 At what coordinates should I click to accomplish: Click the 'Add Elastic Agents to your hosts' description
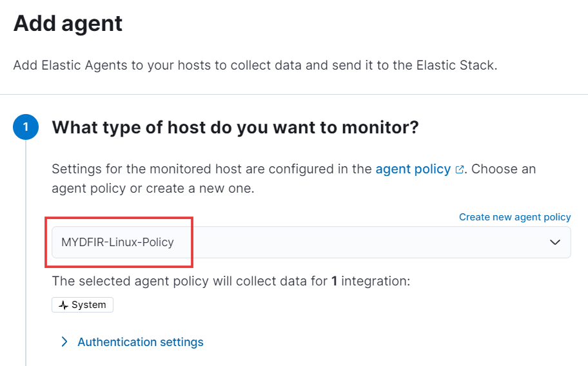coord(255,65)
